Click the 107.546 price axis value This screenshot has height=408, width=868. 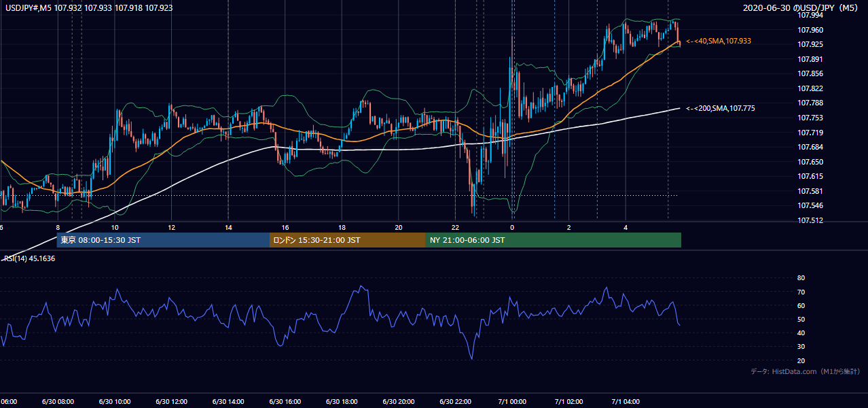tap(810, 205)
